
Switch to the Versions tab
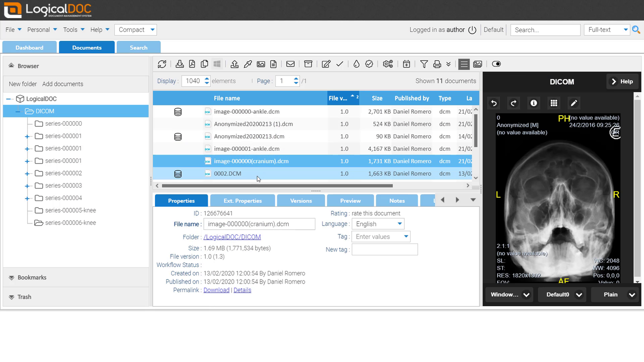point(300,200)
